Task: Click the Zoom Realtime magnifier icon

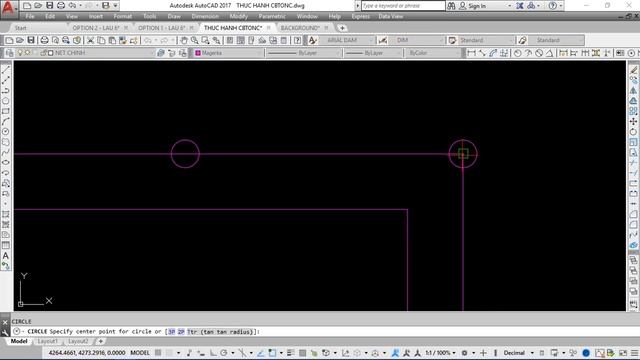Action: tap(195, 40)
